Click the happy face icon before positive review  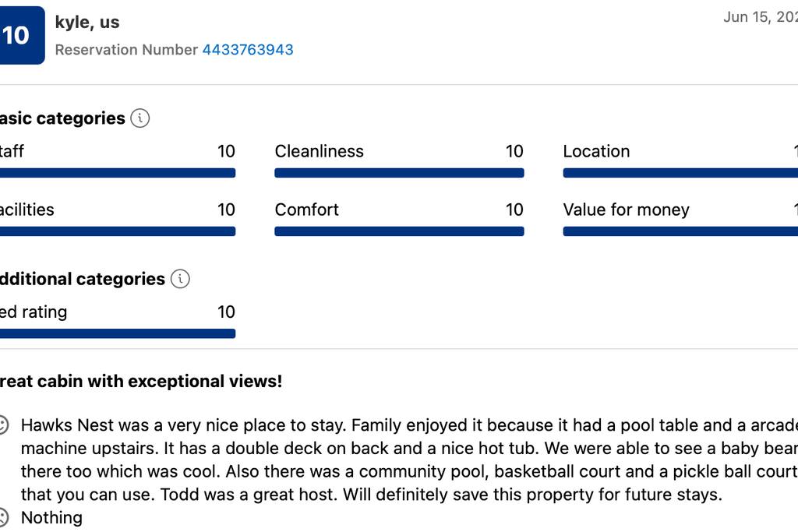point(3,425)
